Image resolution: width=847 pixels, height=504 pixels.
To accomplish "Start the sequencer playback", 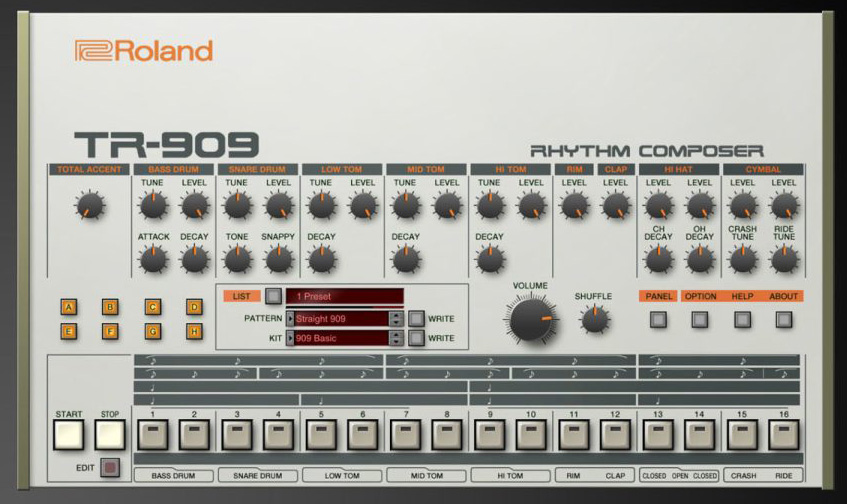I will pyautogui.click(x=69, y=435).
